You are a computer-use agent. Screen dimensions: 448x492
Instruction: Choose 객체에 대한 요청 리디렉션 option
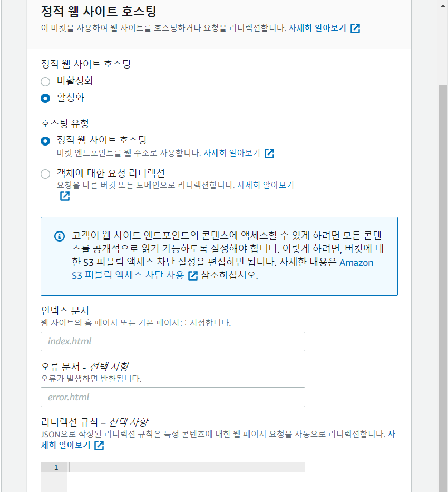coord(45,174)
